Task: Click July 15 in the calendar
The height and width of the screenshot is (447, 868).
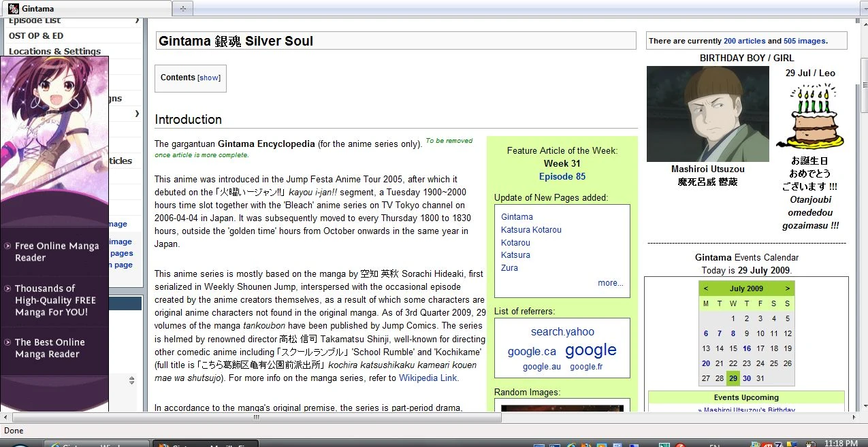Action: (x=733, y=348)
